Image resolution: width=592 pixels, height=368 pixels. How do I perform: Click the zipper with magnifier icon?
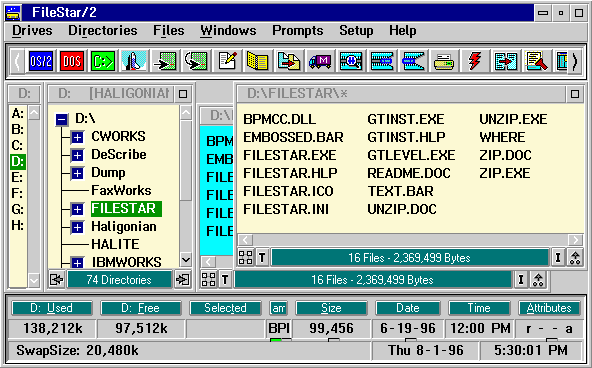(x=351, y=61)
